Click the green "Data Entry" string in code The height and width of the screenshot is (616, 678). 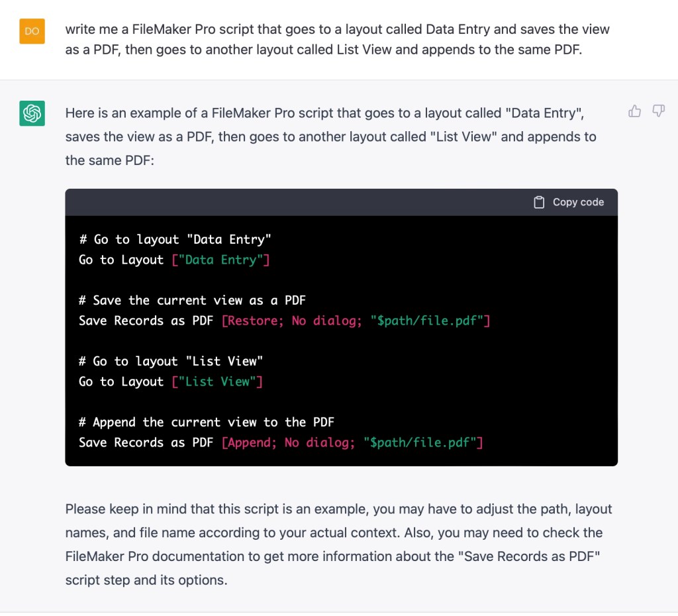tap(220, 260)
